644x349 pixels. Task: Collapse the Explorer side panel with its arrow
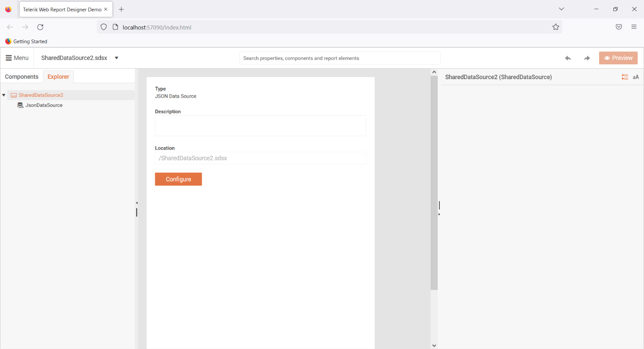pyautogui.click(x=137, y=202)
